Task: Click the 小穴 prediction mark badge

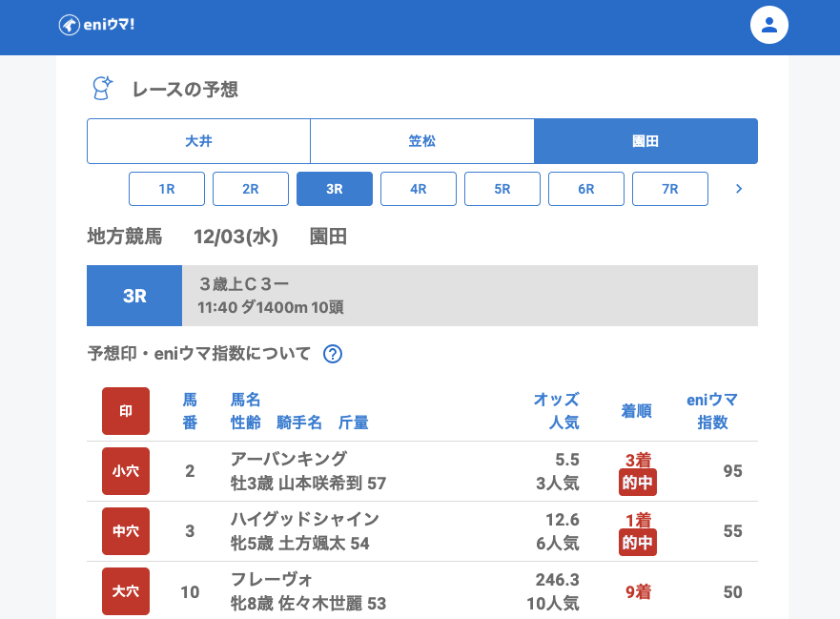Action: click(x=126, y=471)
